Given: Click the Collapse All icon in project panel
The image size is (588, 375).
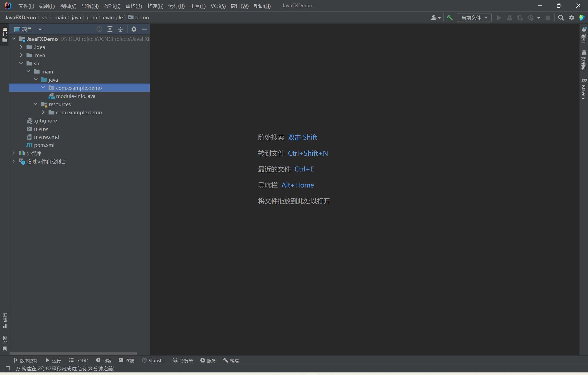Looking at the screenshot, I should (121, 29).
